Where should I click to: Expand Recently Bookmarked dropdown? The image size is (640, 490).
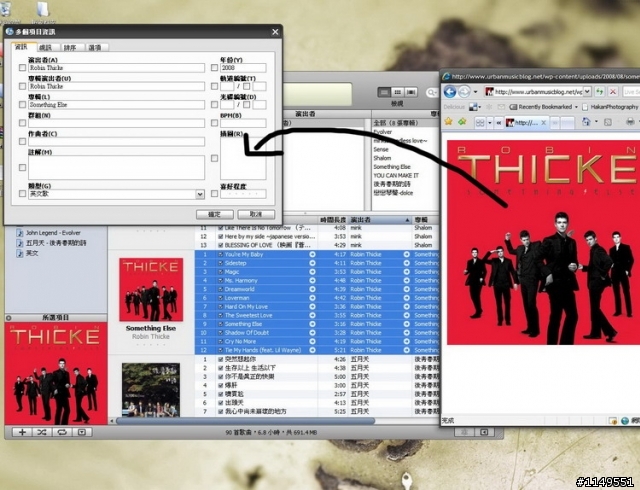pyautogui.click(x=576, y=107)
